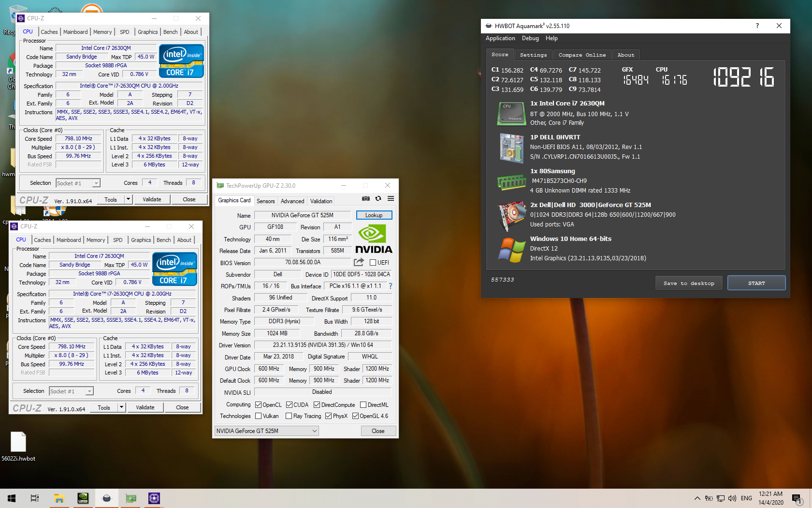Image resolution: width=812 pixels, height=508 pixels.
Task: Click the CPU-Z taskbar icon
Action: (x=154, y=498)
